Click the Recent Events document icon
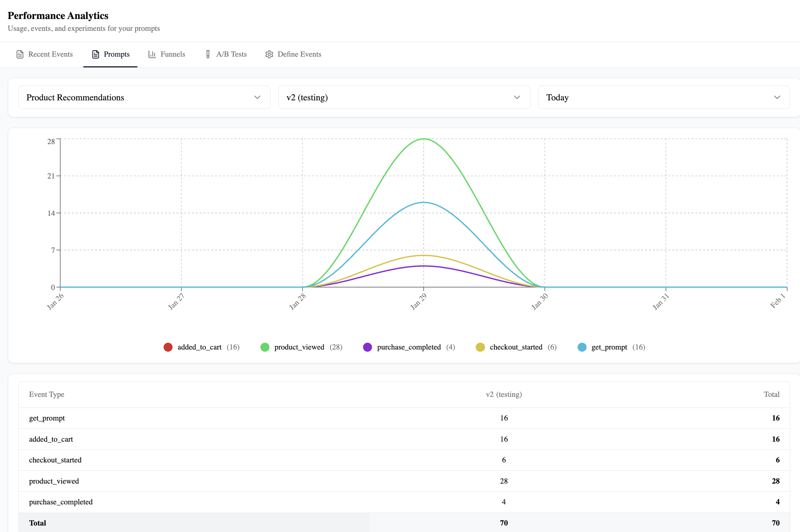Viewport: 800px width, 532px height. click(x=20, y=54)
